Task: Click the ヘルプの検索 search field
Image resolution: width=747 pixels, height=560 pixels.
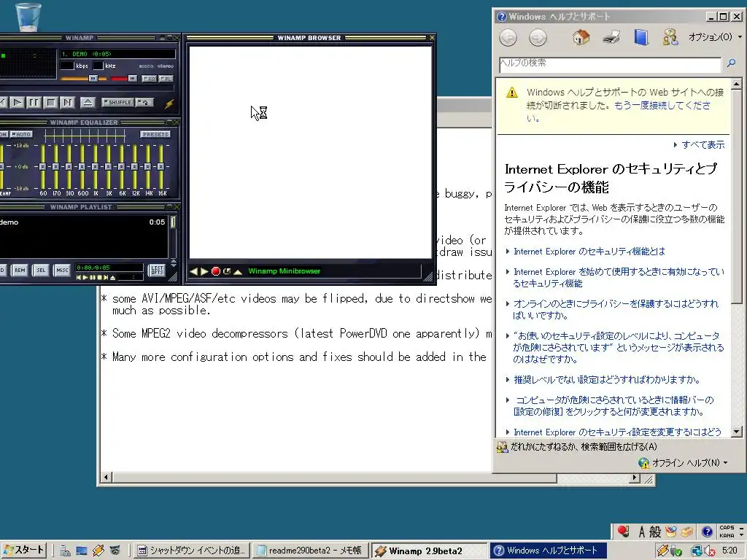Action: point(610,64)
